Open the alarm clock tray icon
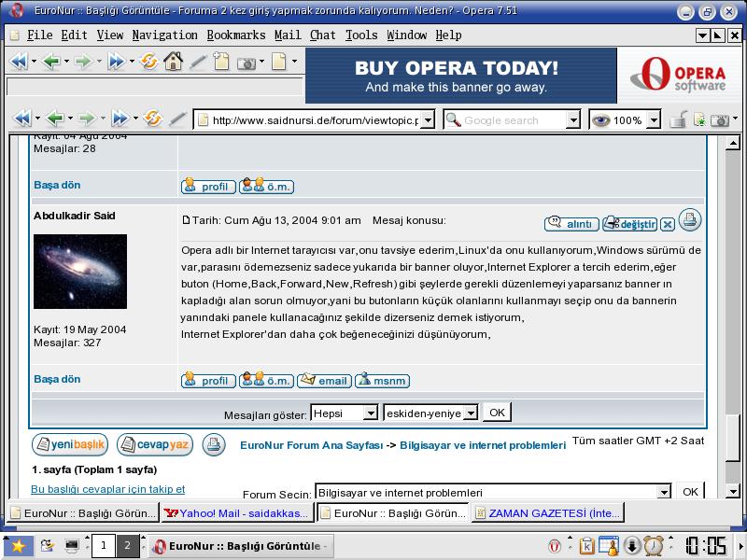 click(x=654, y=546)
